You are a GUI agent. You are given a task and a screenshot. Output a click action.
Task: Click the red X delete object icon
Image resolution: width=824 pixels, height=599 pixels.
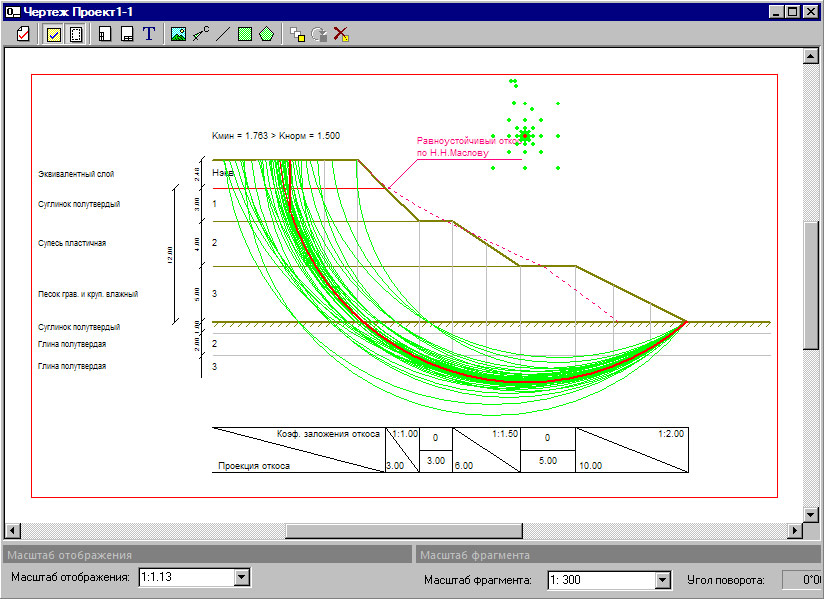[341, 35]
